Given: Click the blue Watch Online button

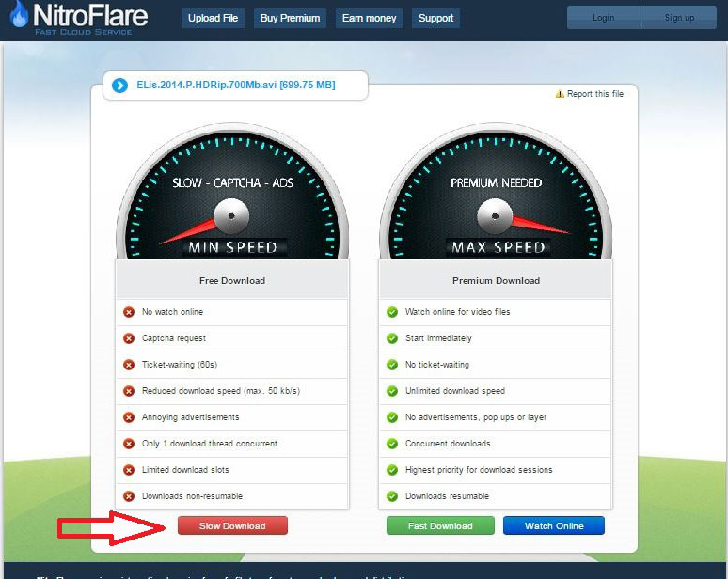Looking at the screenshot, I should [554, 526].
